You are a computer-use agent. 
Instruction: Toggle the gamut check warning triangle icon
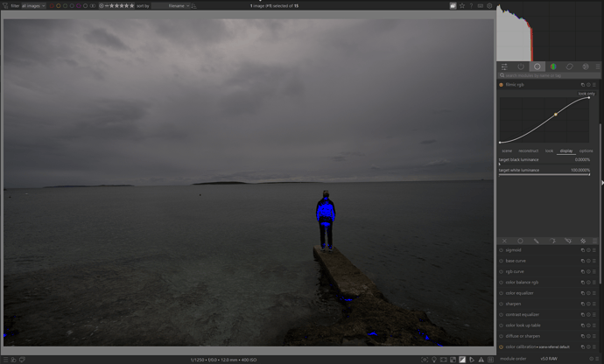(481, 360)
